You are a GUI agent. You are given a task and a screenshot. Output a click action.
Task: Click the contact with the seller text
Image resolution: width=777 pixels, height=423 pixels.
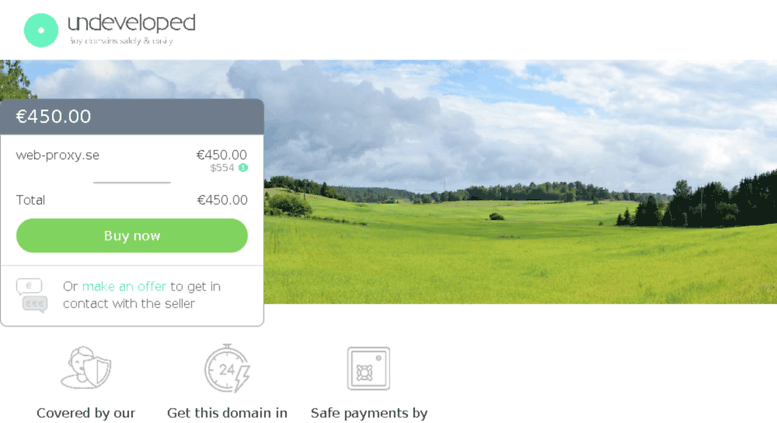coord(129,304)
